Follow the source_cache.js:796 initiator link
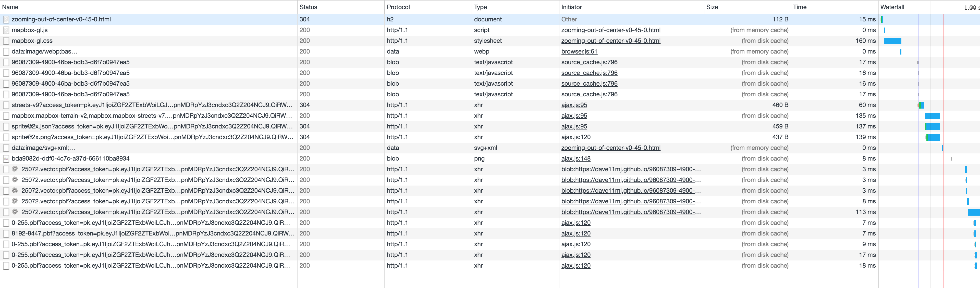Image resolution: width=980 pixels, height=288 pixels. (x=589, y=62)
